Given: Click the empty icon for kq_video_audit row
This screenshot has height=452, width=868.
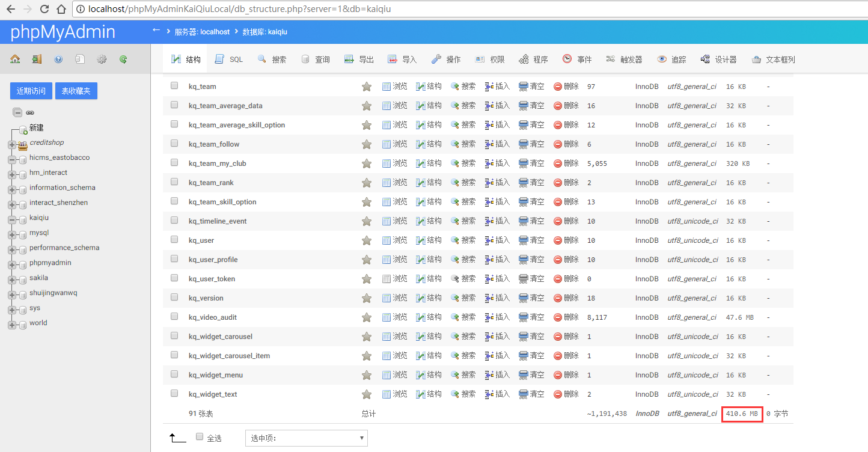Looking at the screenshot, I should [x=524, y=317].
